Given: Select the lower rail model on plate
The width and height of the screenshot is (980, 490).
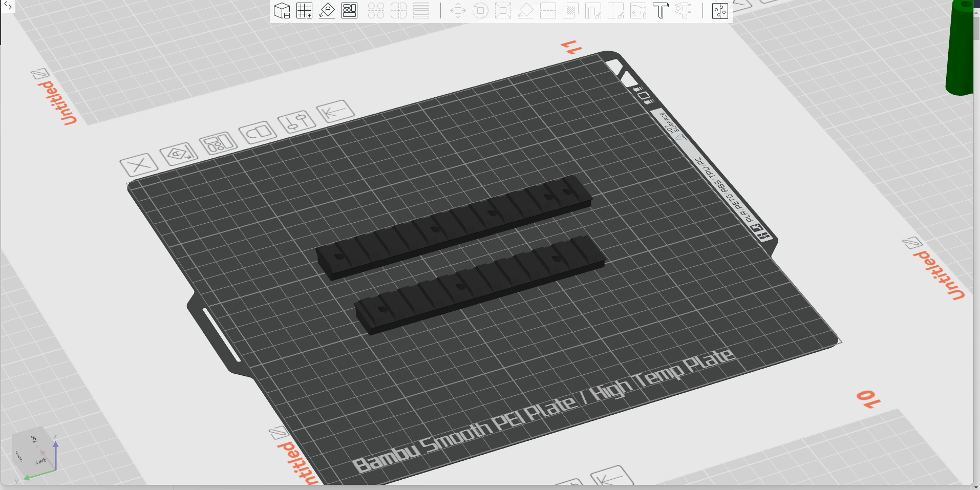Looking at the screenshot, I should tap(480, 284).
